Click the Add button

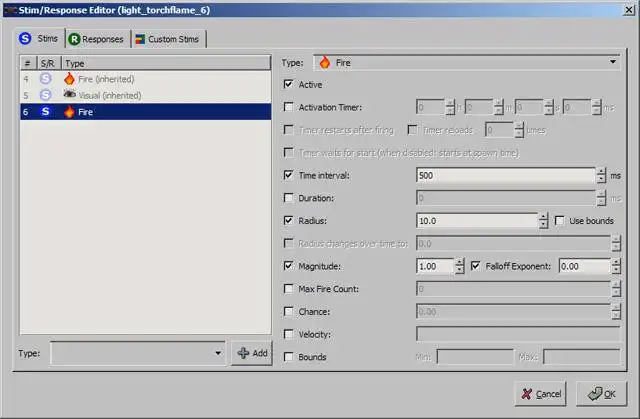252,353
